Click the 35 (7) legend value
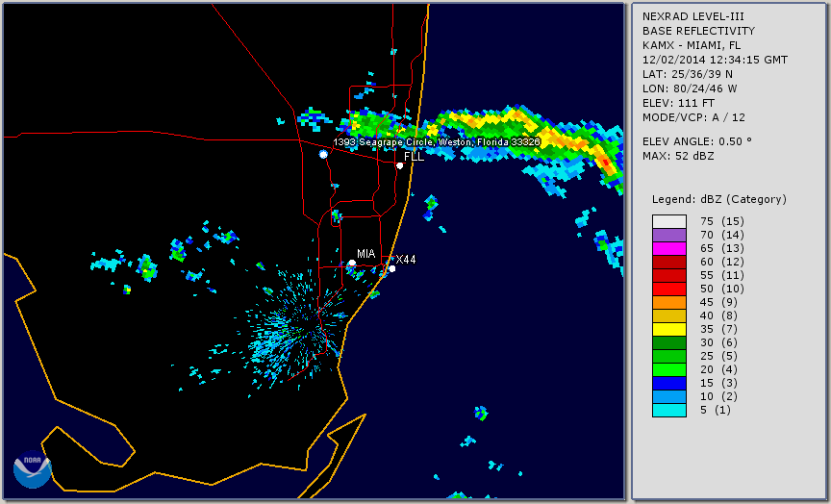 pyautogui.click(x=719, y=329)
